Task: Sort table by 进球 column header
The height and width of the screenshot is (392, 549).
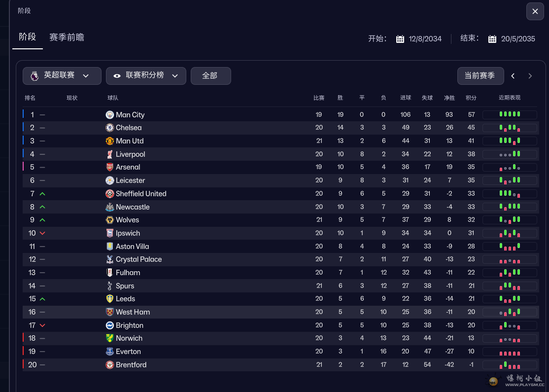Action: (x=406, y=98)
